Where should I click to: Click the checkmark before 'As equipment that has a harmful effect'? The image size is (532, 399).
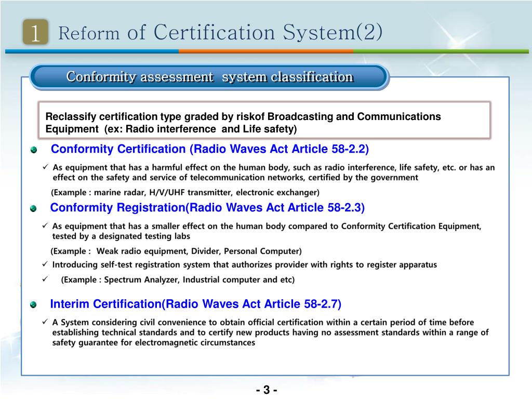46,167
